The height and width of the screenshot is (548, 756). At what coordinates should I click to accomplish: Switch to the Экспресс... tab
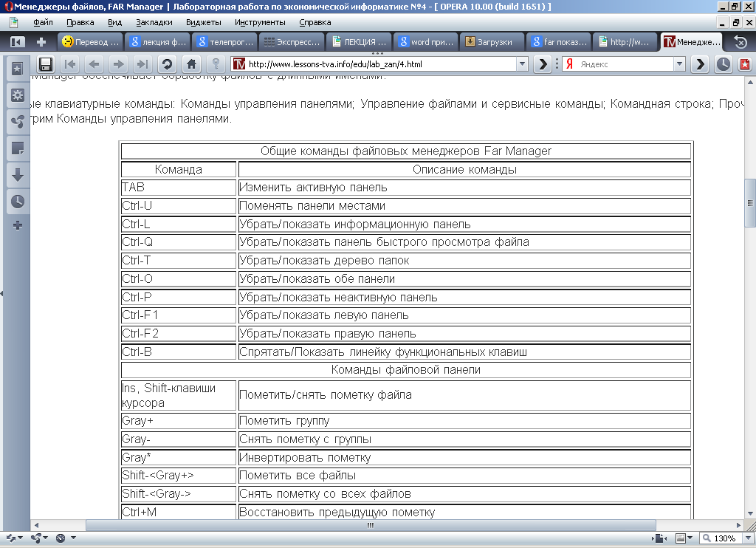pyautogui.click(x=292, y=42)
